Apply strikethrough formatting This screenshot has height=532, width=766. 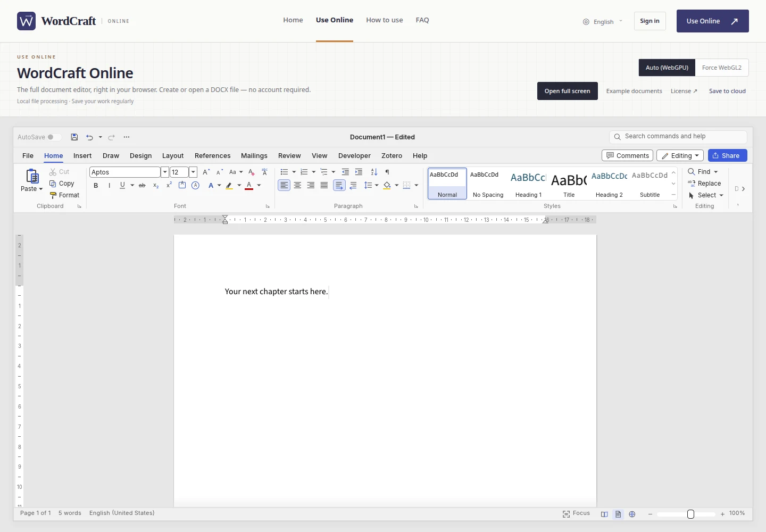(x=142, y=186)
